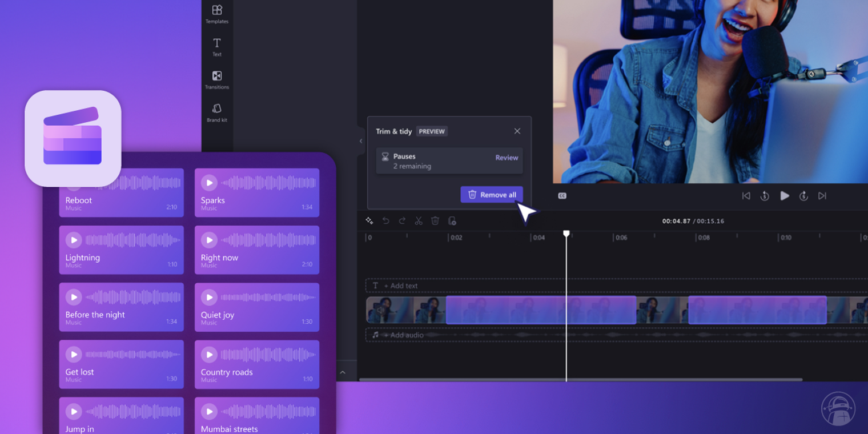Screen dimensions: 868x434
Task: Select the sparkle Trim & tidy icon
Action: tap(369, 220)
